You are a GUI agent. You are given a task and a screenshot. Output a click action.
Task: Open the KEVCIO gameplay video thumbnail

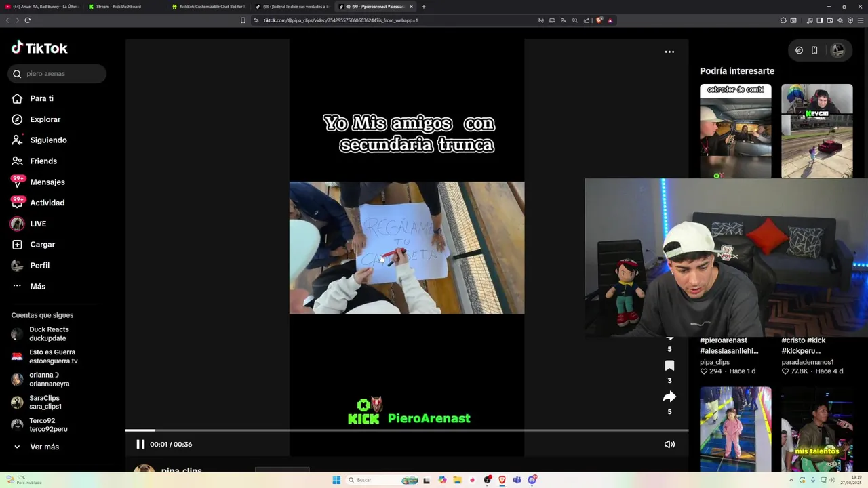click(816, 131)
